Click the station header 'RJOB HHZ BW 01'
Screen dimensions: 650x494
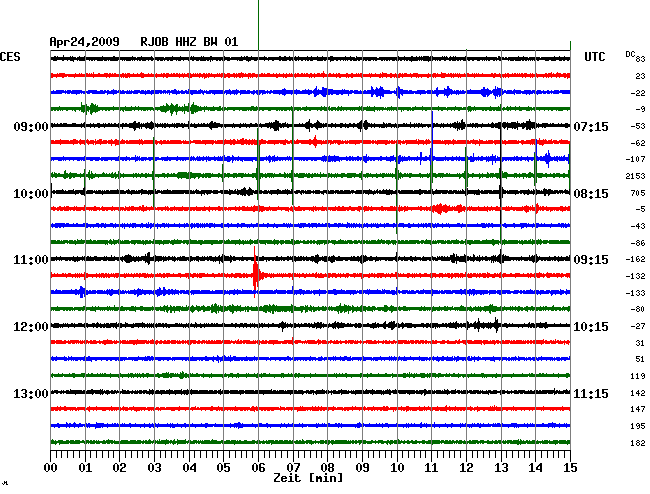(189, 42)
